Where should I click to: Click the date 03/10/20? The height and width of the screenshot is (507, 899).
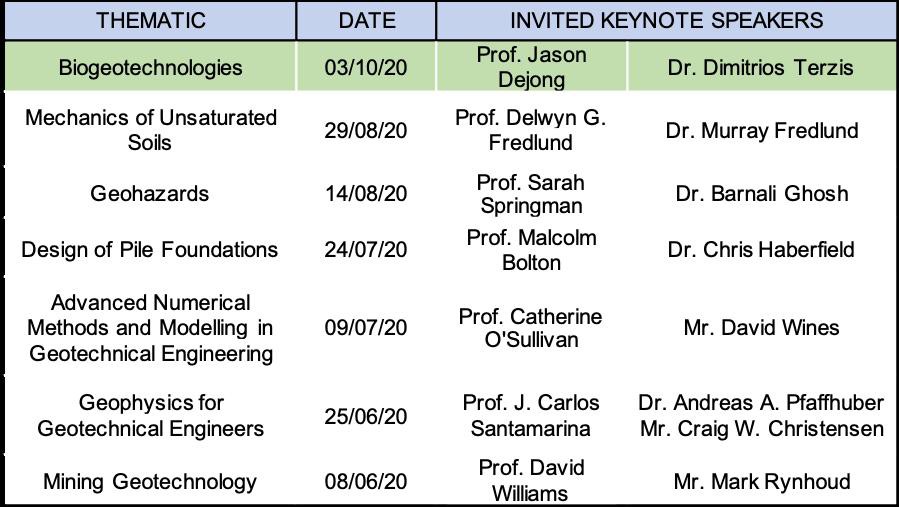coord(366,68)
